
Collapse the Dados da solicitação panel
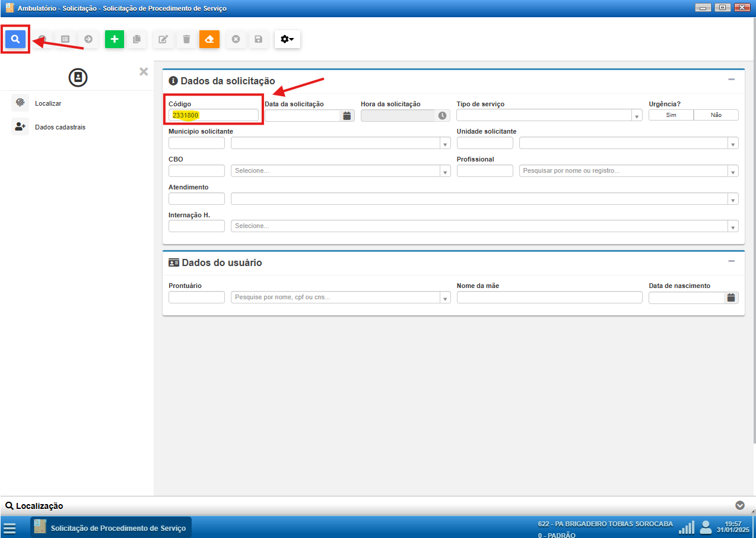coord(731,80)
